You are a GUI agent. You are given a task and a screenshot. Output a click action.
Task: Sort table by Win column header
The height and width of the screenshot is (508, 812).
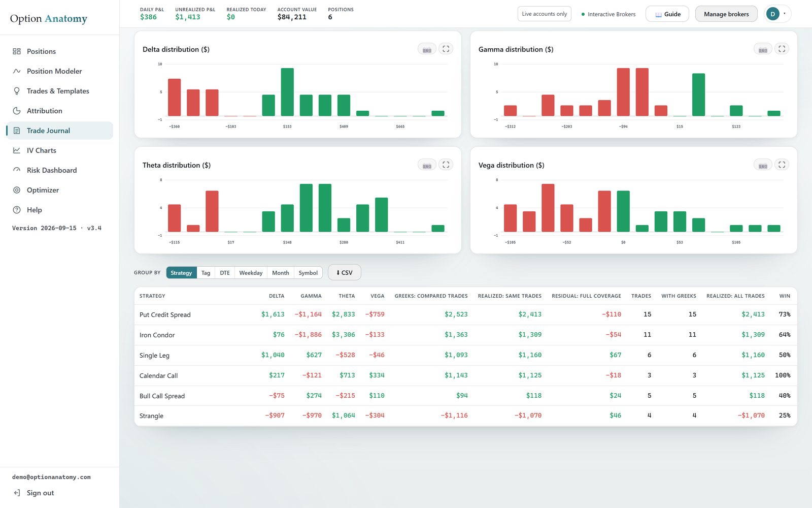(785, 296)
